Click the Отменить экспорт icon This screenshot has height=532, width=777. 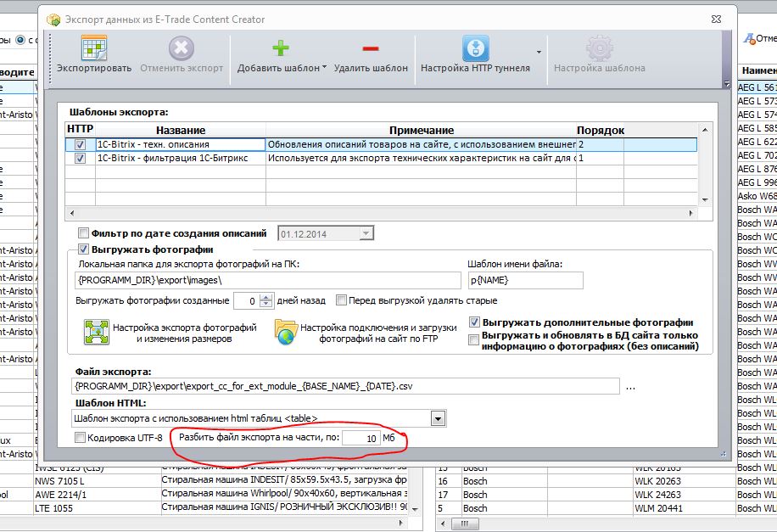click(182, 48)
